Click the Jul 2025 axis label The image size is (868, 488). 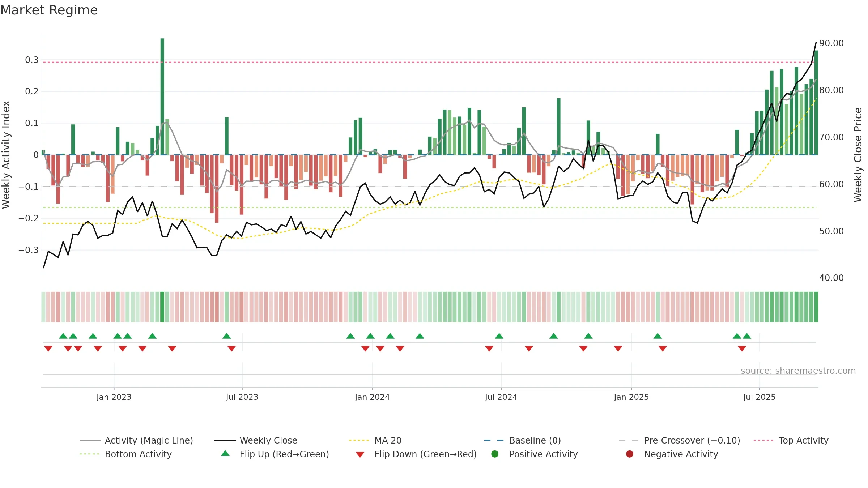[759, 397]
